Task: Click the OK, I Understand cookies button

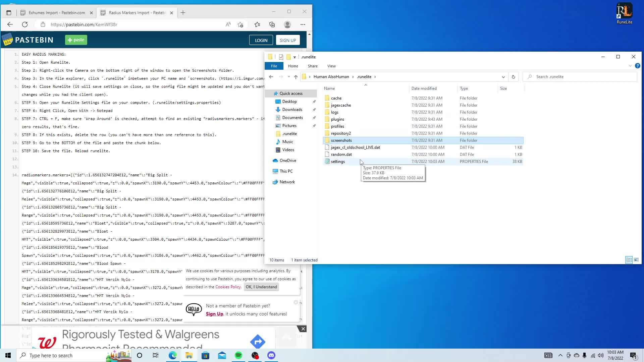Action: coord(261,287)
